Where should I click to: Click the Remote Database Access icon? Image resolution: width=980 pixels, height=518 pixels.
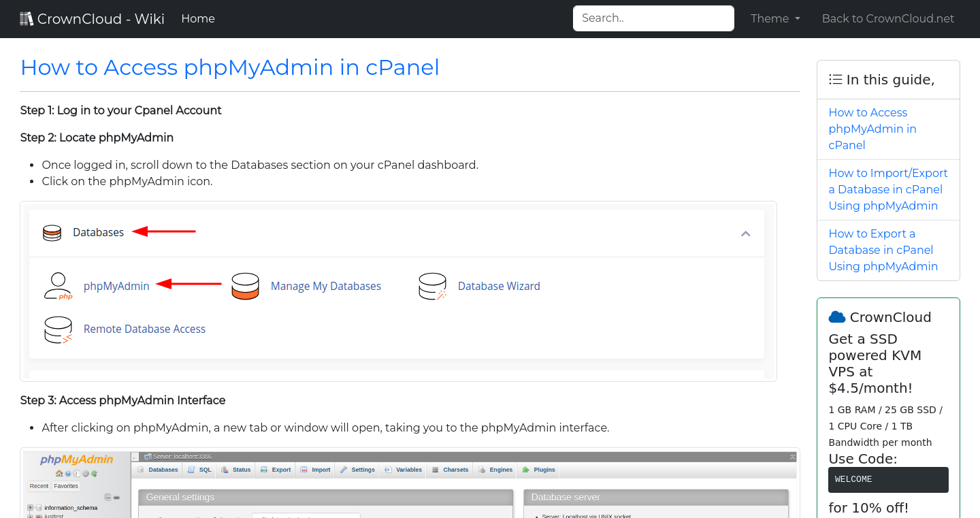pos(59,329)
